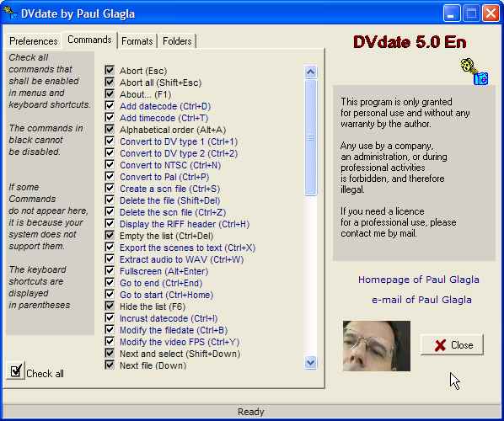Toggle Extract audio to WAV checkbox
This screenshot has width=504, height=421.
[110, 258]
